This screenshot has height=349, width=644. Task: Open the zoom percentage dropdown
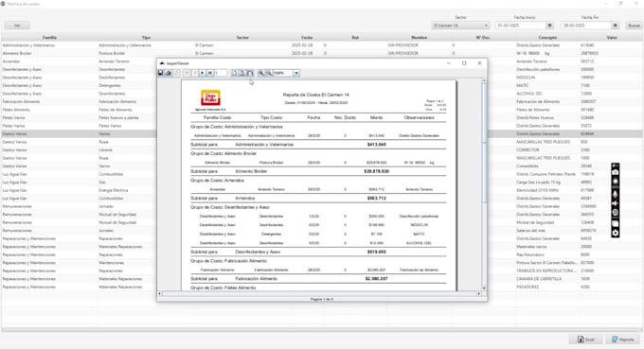(x=296, y=73)
